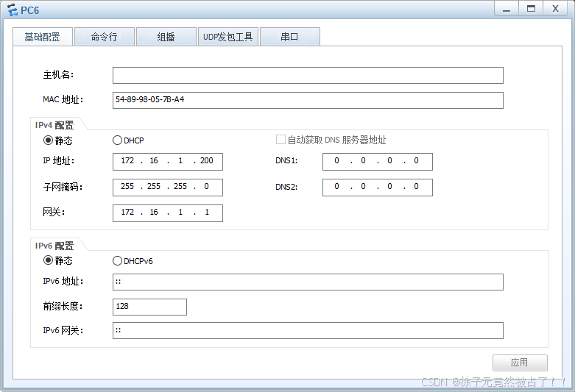Switch to the UDP发包工具 tab
This screenshot has width=575, height=392.
coord(227,37)
